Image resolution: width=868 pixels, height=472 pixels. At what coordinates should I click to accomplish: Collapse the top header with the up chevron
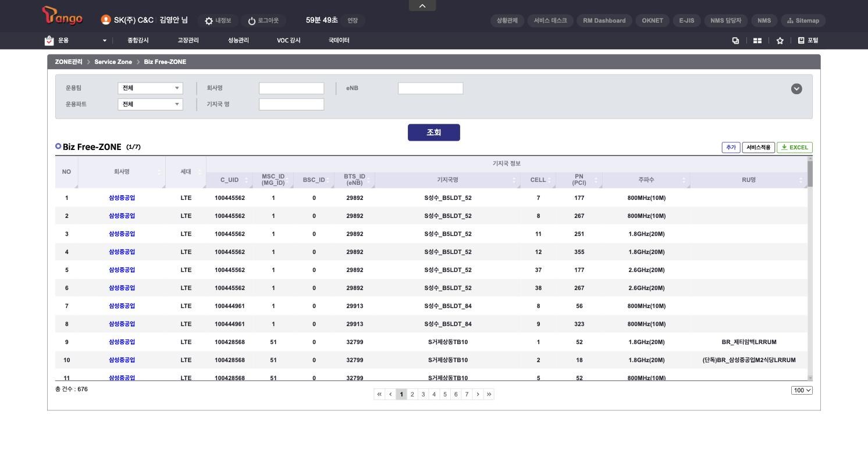click(422, 6)
